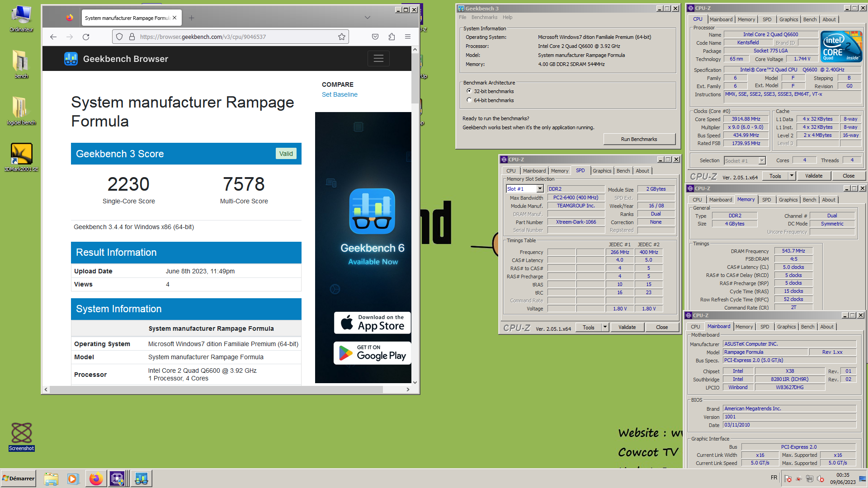The height and width of the screenshot is (488, 868).
Task: Open the Firefox extensions puzzle icon
Action: [392, 37]
